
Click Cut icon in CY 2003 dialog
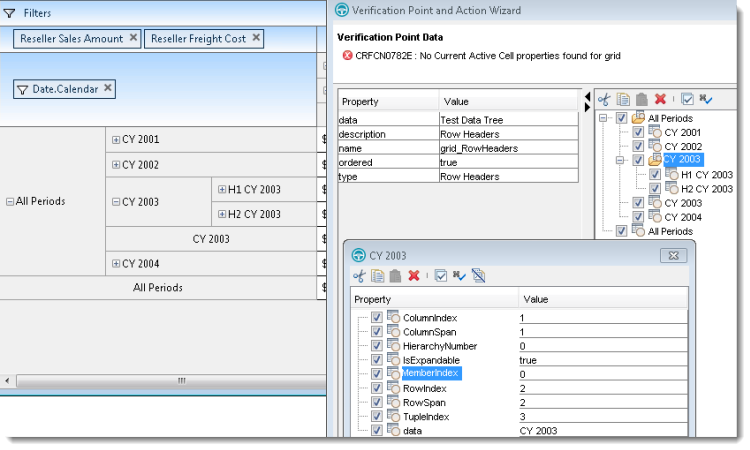[x=359, y=276]
